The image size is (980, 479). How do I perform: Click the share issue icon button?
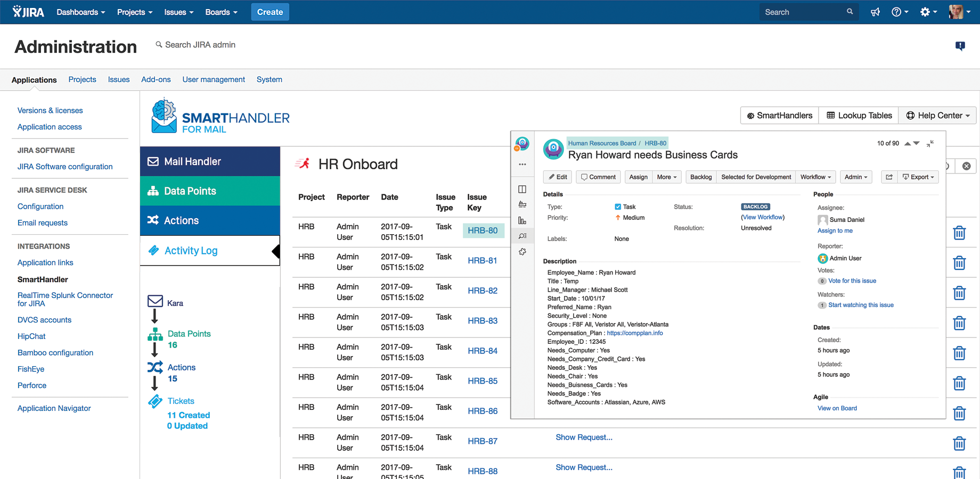click(x=889, y=177)
